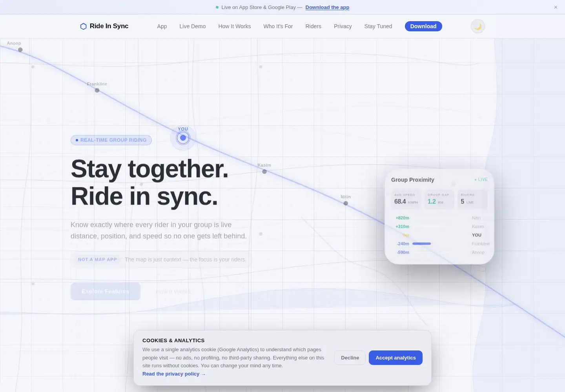565x392 pixels.
Task: Select the Anoop rider dot on the route
Action: point(20,50)
